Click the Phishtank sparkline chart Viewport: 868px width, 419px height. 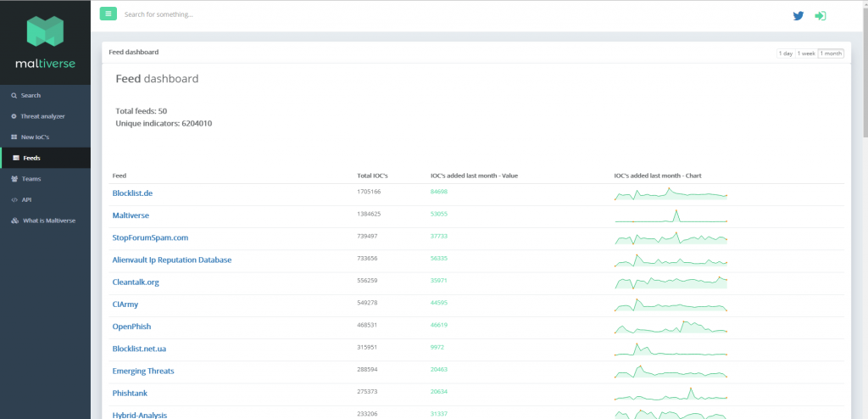click(x=670, y=394)
